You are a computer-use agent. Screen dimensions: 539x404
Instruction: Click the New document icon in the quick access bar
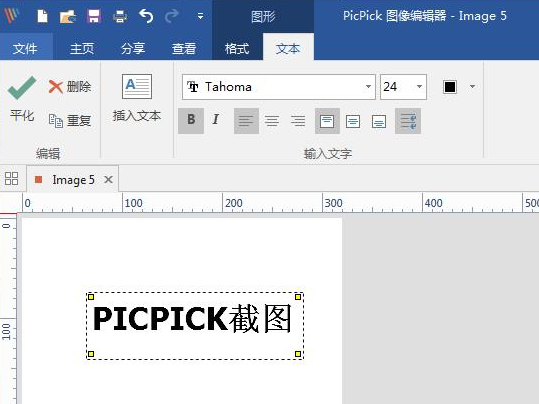point(42,16)
